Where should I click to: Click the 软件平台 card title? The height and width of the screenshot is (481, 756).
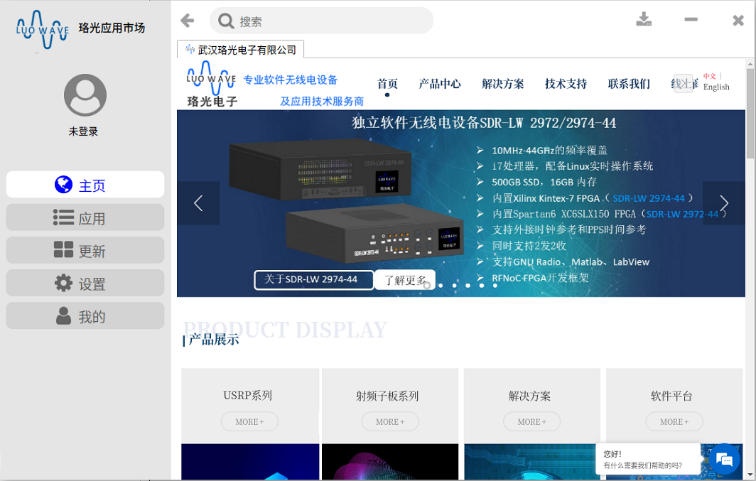click(672, 396)
